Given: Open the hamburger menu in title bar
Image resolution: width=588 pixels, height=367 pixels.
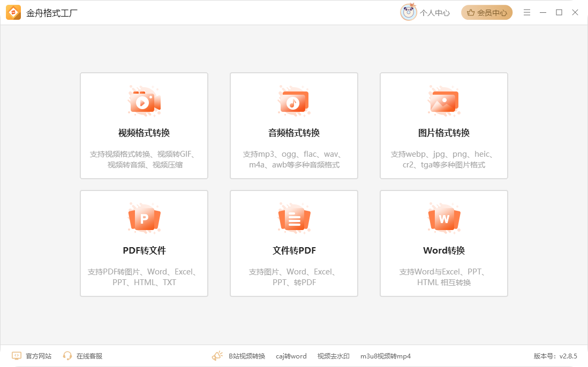Looking at the screenshot, I should (x=527, y=12).
